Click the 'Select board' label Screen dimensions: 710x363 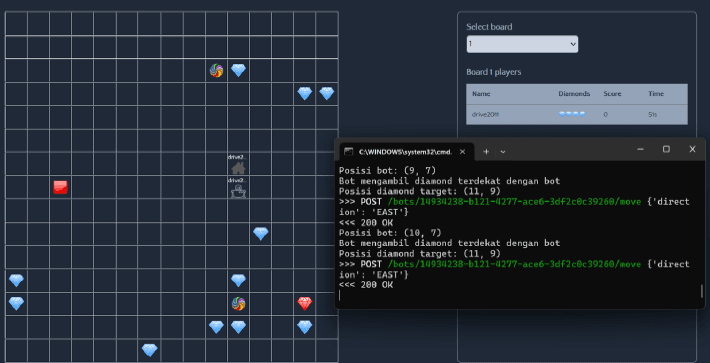(x=489, y=27)
